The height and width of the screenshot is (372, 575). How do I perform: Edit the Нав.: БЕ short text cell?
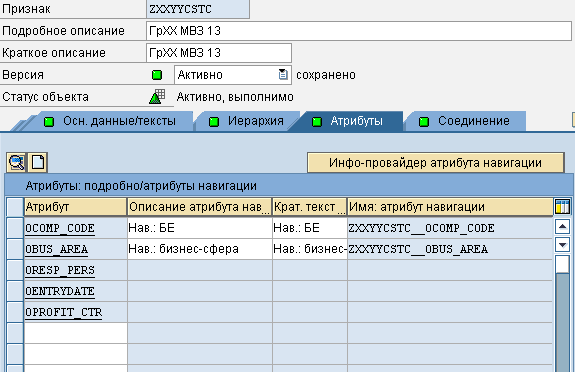pyautogui.click(x=310, y=228)
